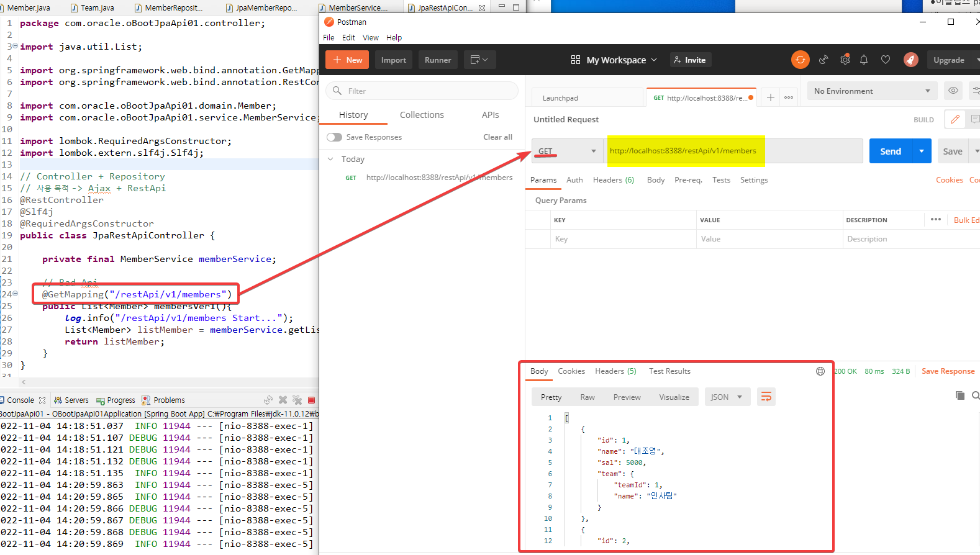
Task: Open the No Environment dropdown
Action: pos(872,91)
